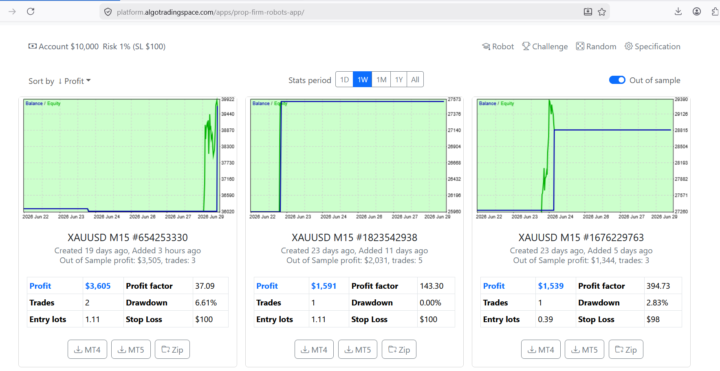Select the All stats period
The image size is (720, 371).
[415, 79]
